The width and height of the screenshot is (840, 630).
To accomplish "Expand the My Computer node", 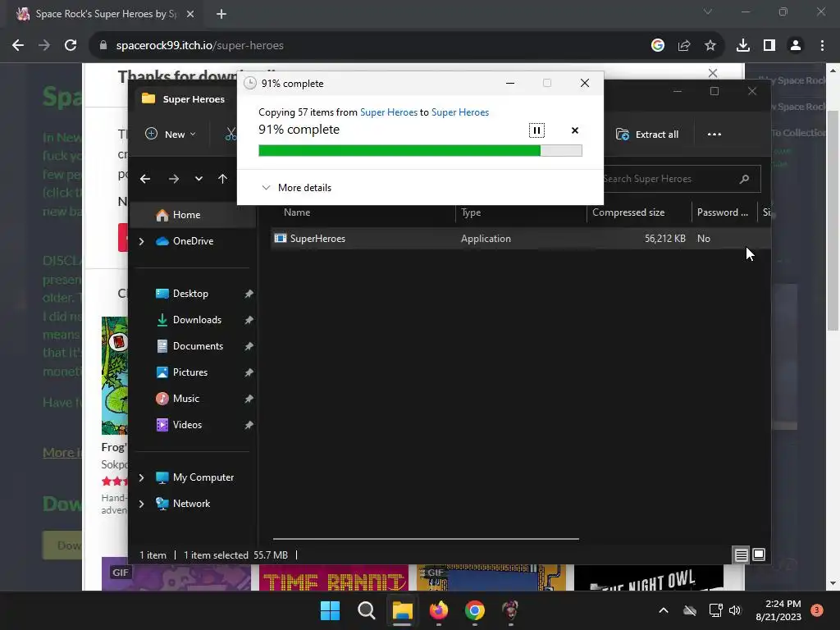I will (141, 477).
